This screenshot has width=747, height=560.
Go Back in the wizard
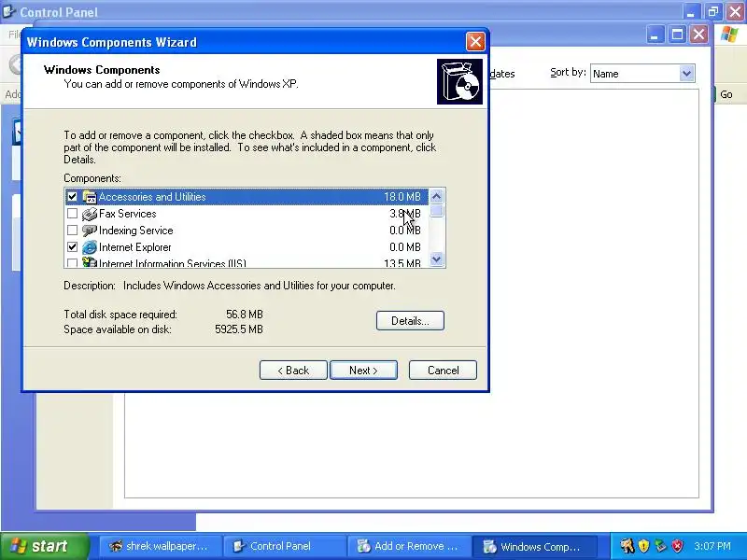coord(293,370)
